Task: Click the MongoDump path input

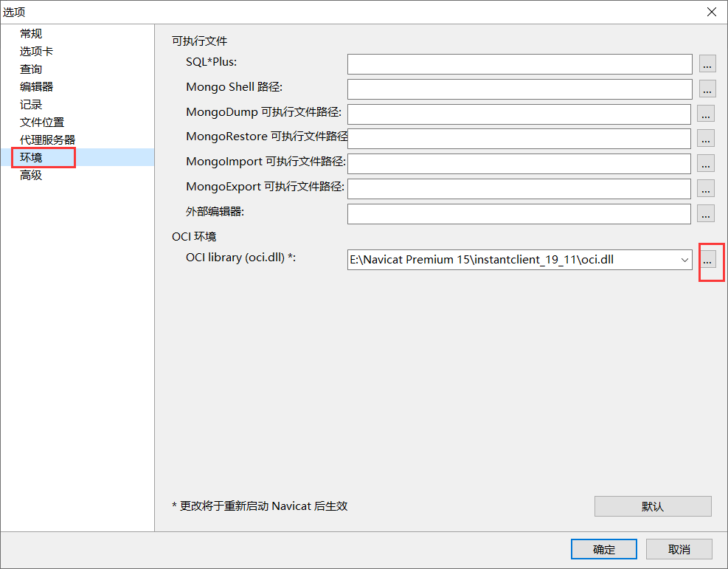Action: coord(519,114)
